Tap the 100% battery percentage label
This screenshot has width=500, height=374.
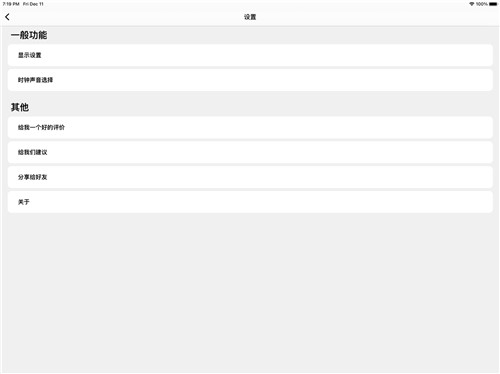pyautogui.click(x=482, y=4)
